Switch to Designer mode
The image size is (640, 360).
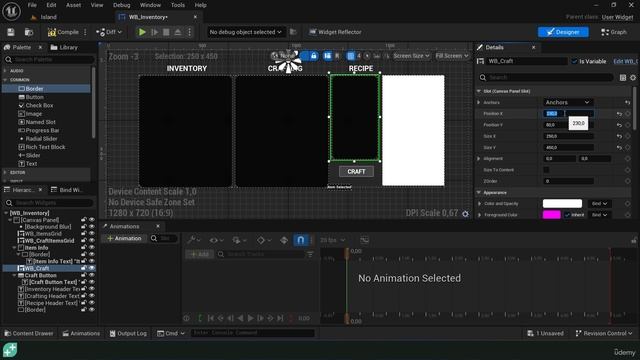tap(563, 32)
